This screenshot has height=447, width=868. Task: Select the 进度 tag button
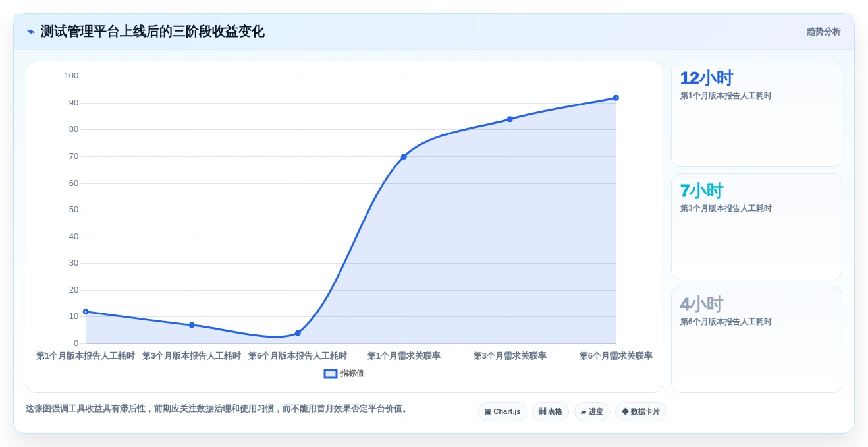coord(592,412)
